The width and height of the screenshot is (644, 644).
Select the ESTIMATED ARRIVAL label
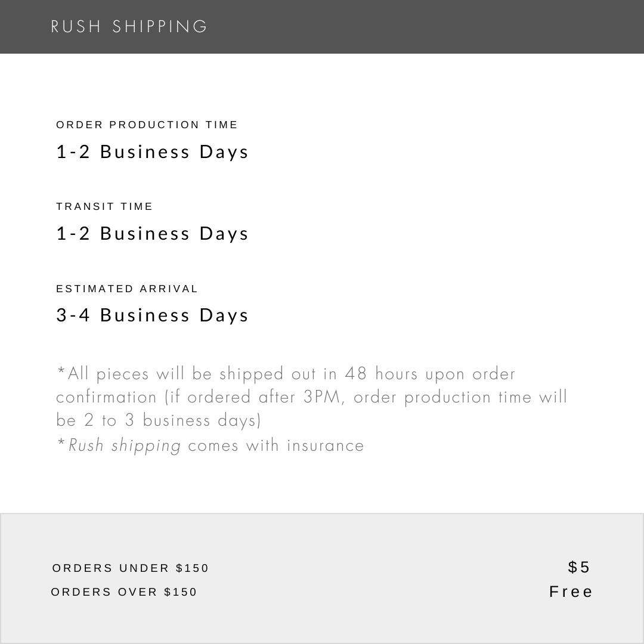(127, 289)
